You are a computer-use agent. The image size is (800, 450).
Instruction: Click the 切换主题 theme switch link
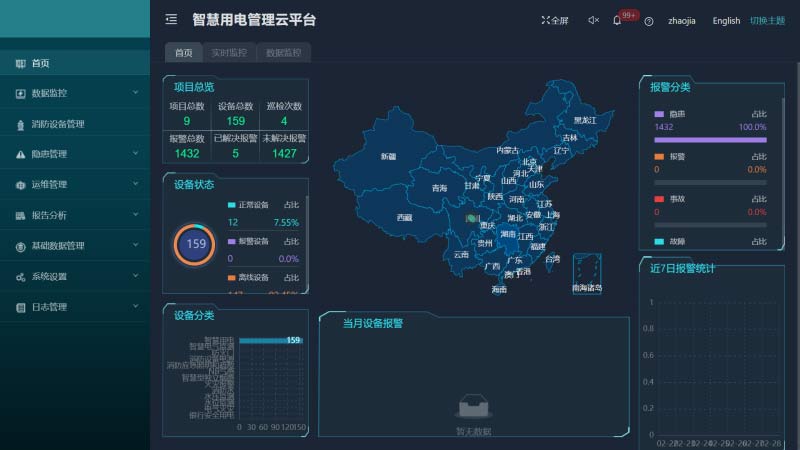767,21
